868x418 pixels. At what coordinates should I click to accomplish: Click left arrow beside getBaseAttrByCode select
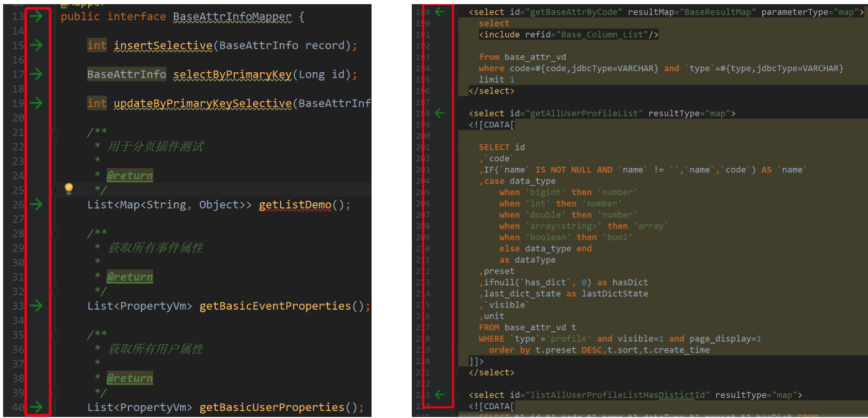pos(440,12)
